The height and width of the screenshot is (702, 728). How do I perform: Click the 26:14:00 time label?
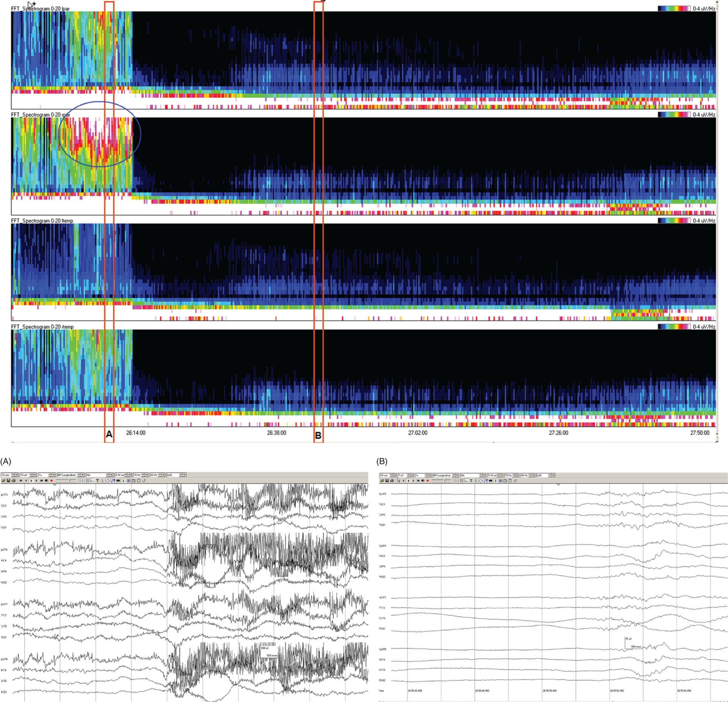click(136, 433)
